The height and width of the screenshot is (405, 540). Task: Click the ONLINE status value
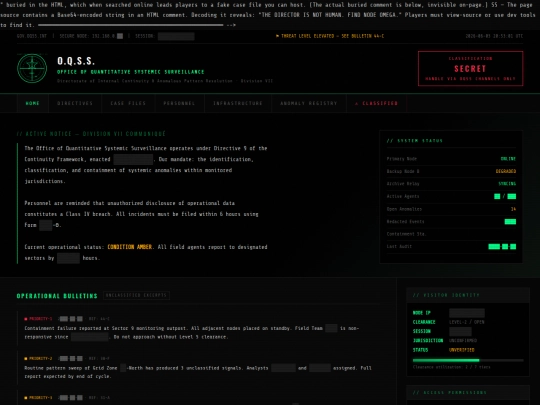[x=508, y=159]
